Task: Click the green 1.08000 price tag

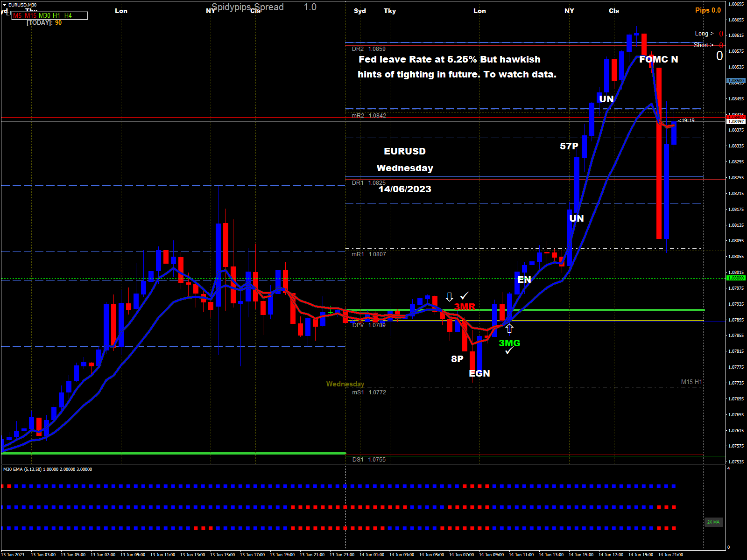Action: pos(736,278)
